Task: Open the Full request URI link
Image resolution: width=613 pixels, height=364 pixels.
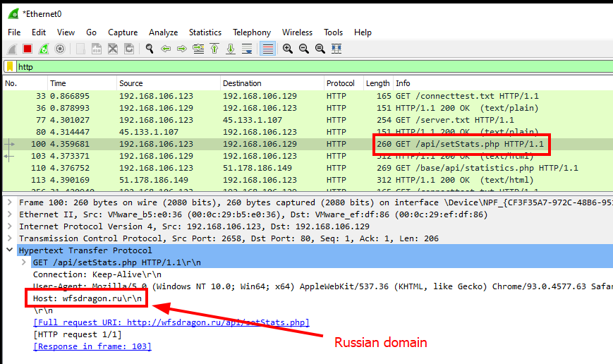Action: [x=171, y=322]
